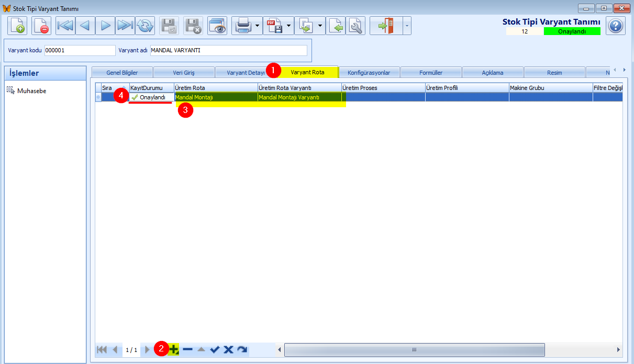This screenshot has width=634, height=364.
Task: Click the grid horizontal scrollbar thumb
Action: click(414, 349)
